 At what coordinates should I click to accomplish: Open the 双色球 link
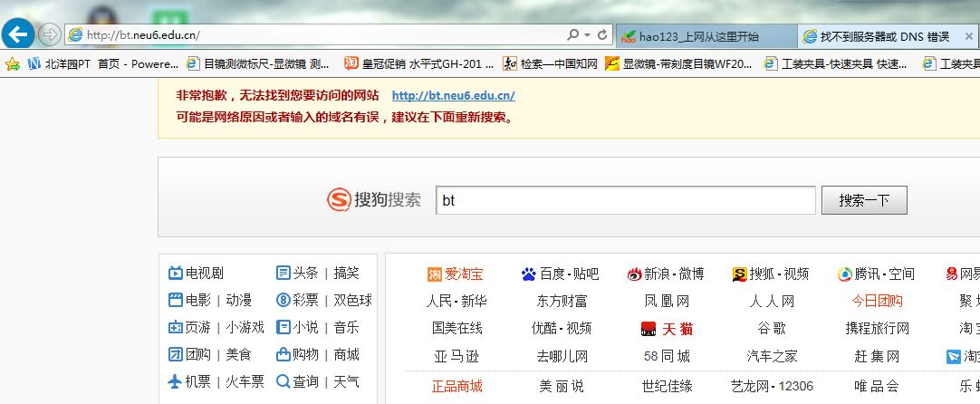pyautogui.click(x=352, y=300)
